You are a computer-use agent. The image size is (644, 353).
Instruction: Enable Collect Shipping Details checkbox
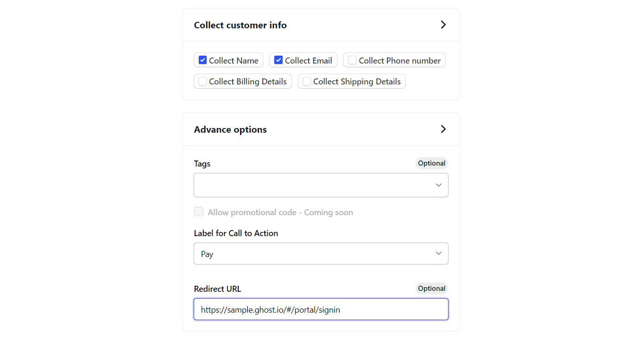coord(307,81)
